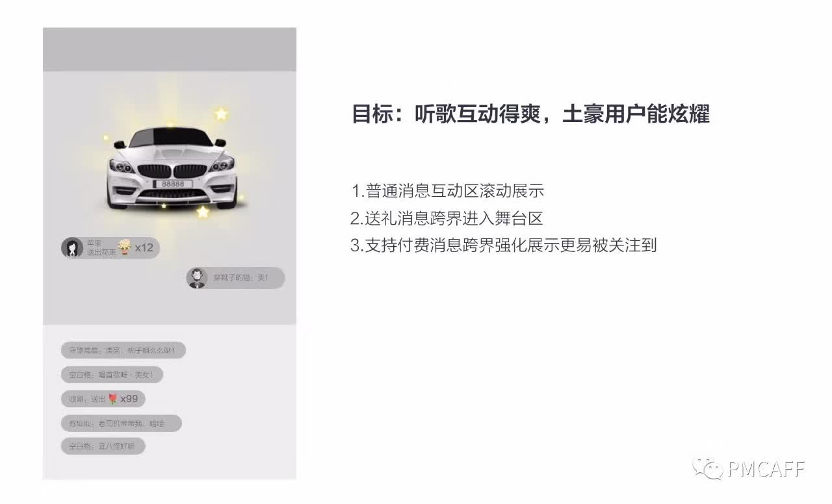Click the flower bouquet gift icon
The width and height of the screenshot is (832, 504).
(x=125, y=247)
